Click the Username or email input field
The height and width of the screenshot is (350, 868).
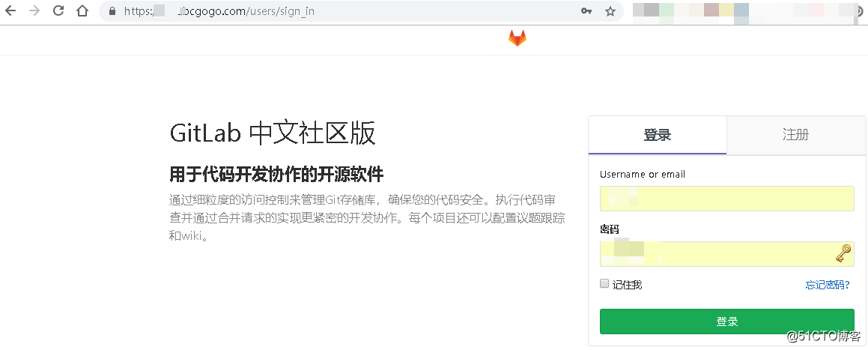pyautogui.click(x=727, y=199)
